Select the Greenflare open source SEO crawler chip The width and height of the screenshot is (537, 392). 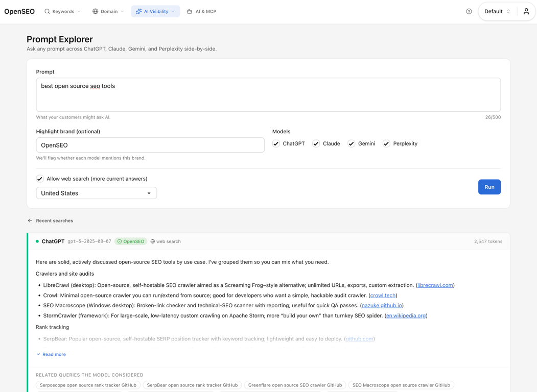click(295, 385)
